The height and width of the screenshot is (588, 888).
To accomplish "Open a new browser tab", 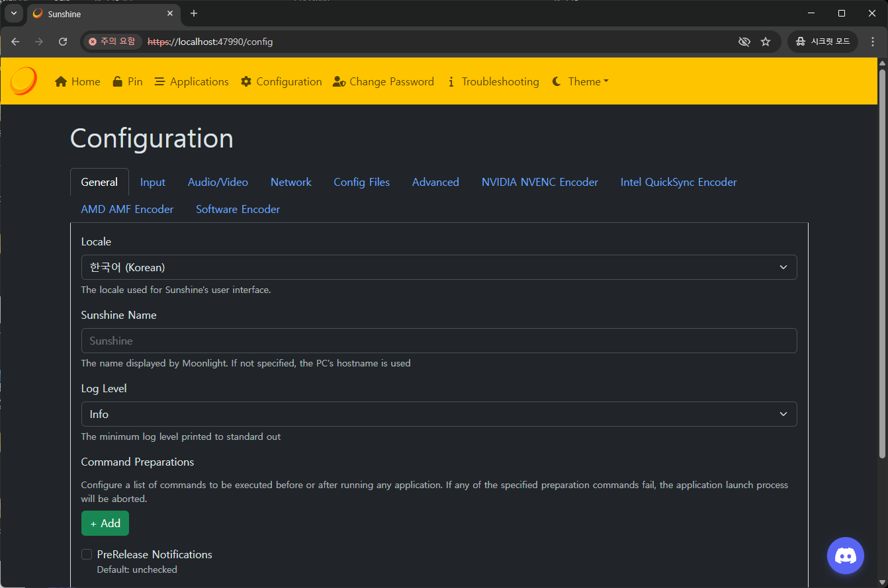I will [193, 13].
